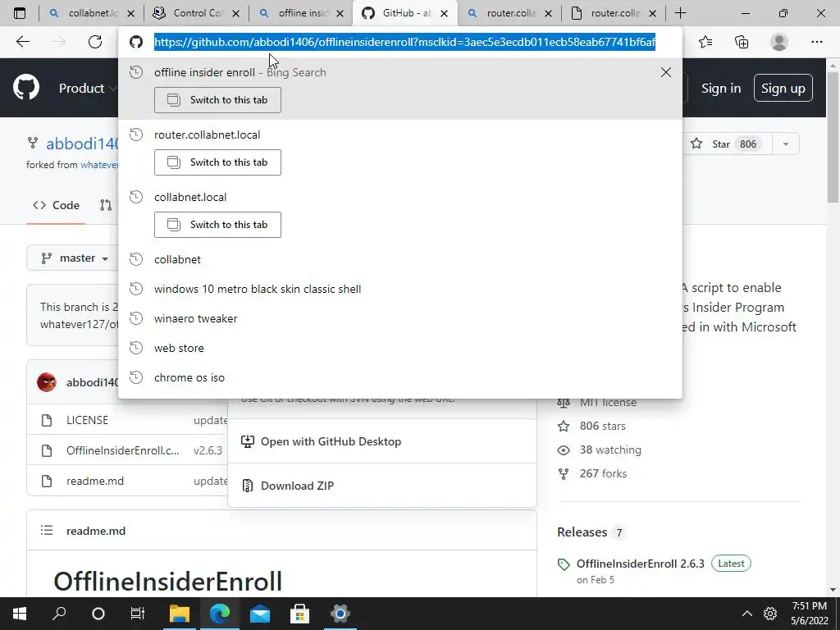Click Download ZIP

[x=382, y=486]
